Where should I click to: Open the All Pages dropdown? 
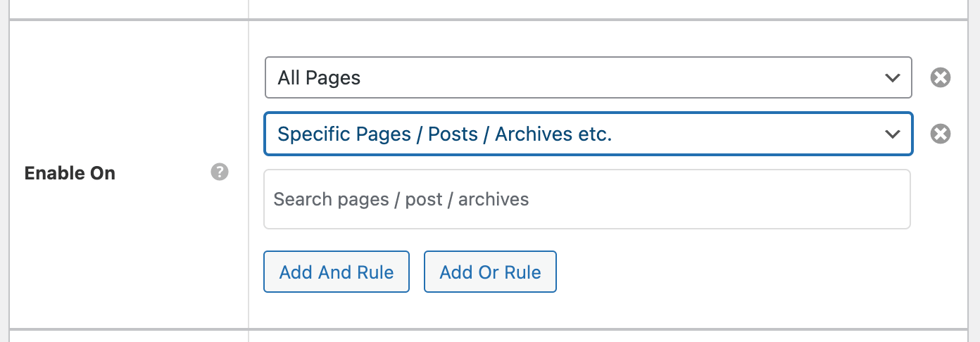point(588,77)
